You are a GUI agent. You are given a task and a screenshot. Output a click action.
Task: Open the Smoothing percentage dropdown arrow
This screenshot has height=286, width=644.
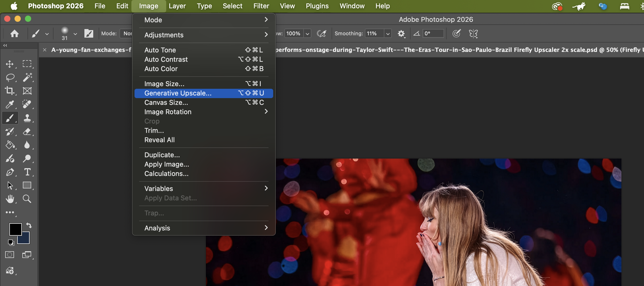coord(388,34)
